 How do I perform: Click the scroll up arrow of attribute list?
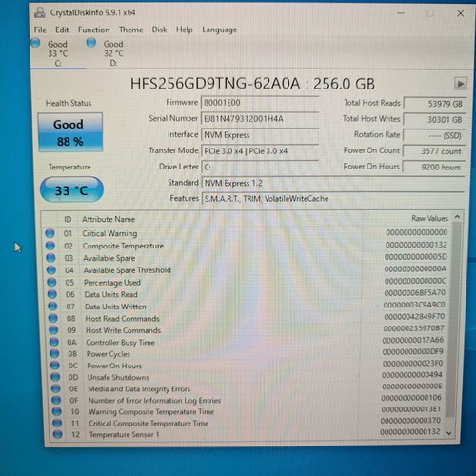tap(457, 217)
